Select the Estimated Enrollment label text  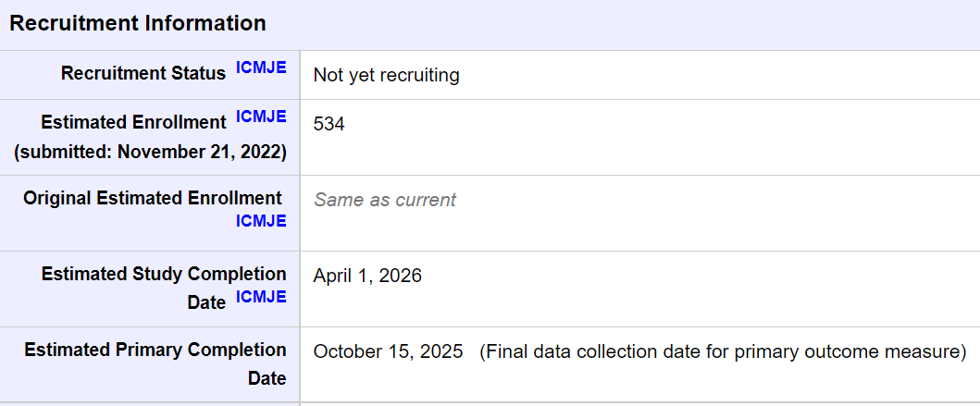click(x=134, y=122)
